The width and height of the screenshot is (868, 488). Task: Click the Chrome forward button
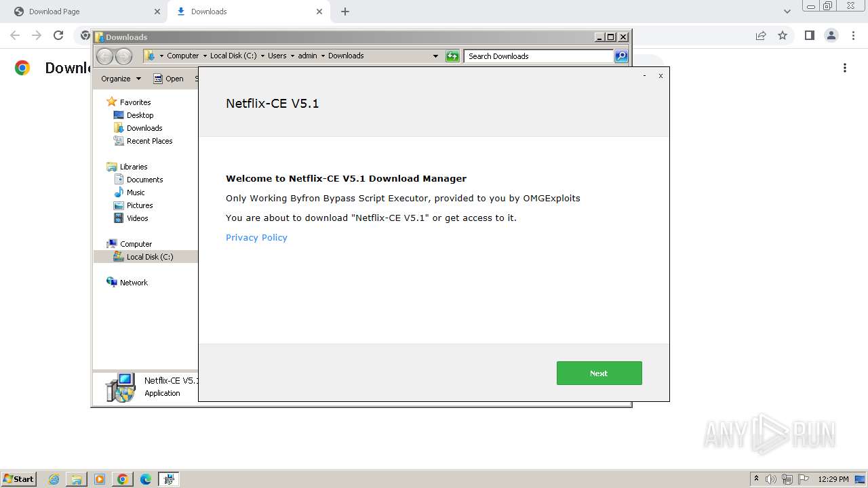point(37,35)
